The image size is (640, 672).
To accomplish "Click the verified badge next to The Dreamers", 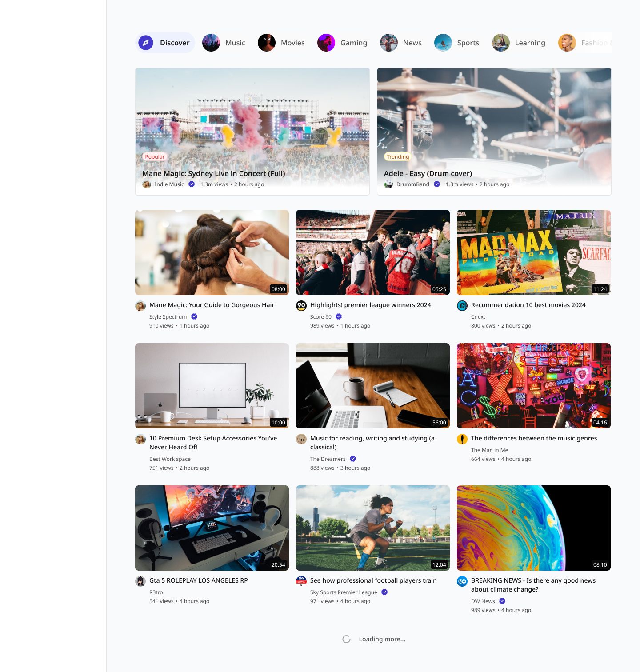I will (x=353, y=459).
